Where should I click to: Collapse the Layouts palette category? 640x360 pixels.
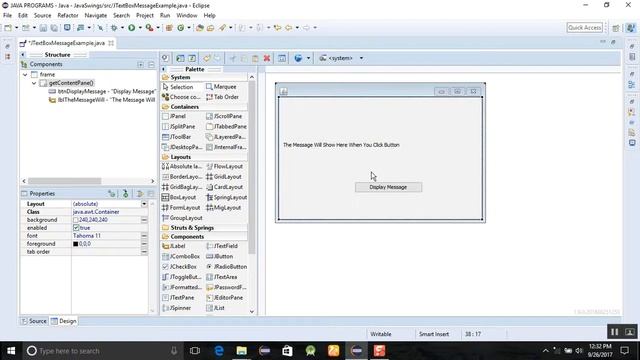coord(204,157)
